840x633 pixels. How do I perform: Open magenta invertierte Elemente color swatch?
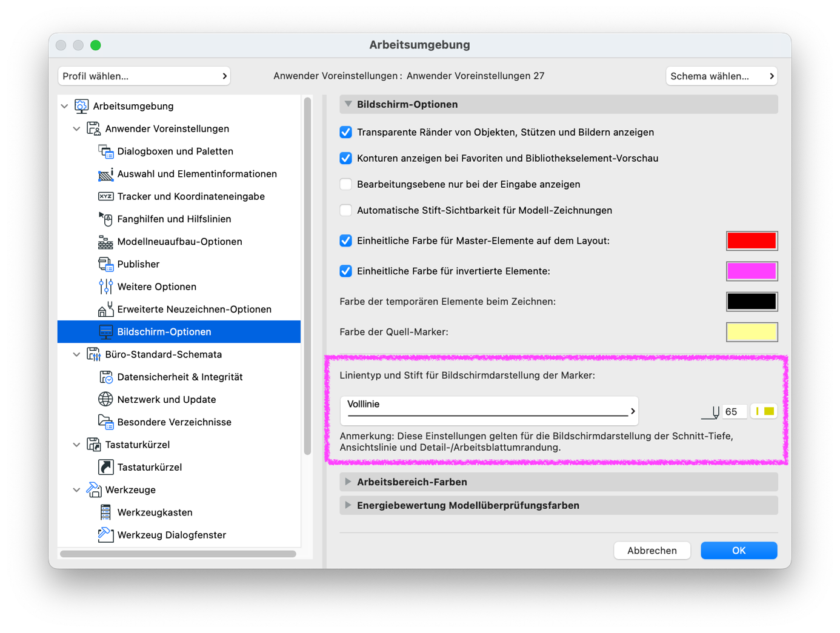(752, 271)
